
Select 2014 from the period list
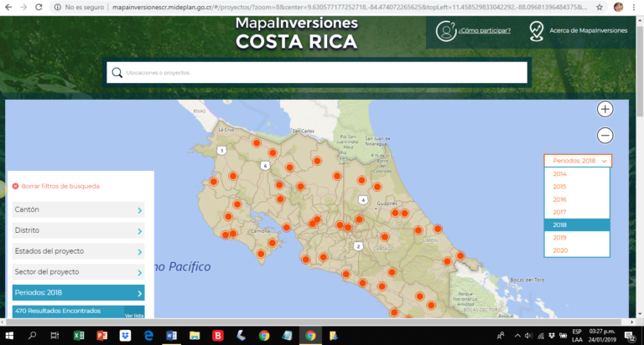tap(560, 174)
